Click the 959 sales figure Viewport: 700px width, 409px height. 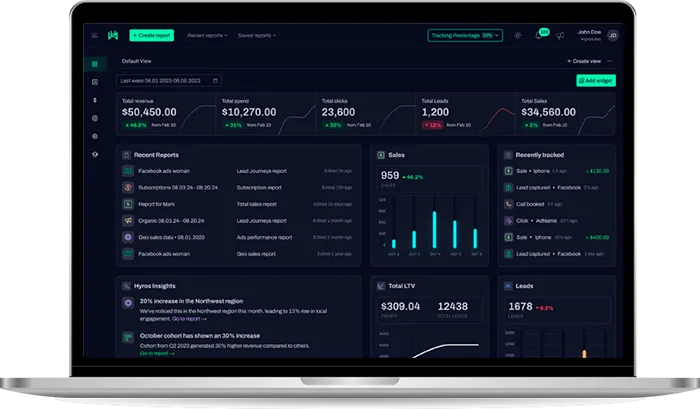390,175
